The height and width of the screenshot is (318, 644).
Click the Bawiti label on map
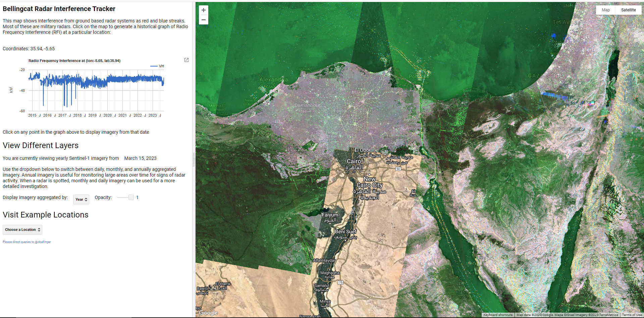[x=202, y=291]
